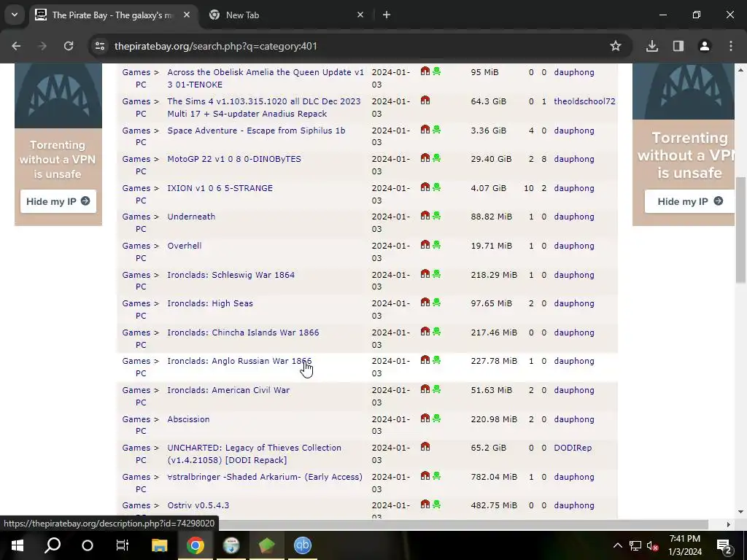The image size is (747, 560).
Task: Click the horizontal scrollbar right arrow
Action: pos(728,524)
